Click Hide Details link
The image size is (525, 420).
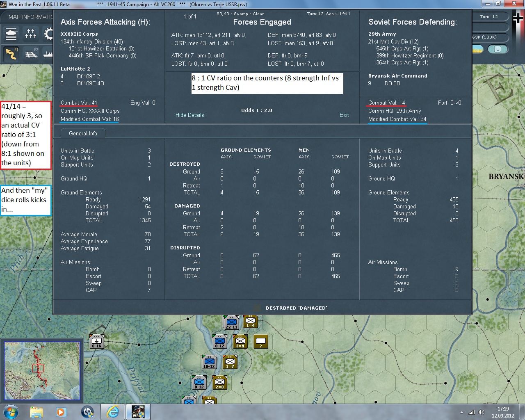[x=189, y=115]
